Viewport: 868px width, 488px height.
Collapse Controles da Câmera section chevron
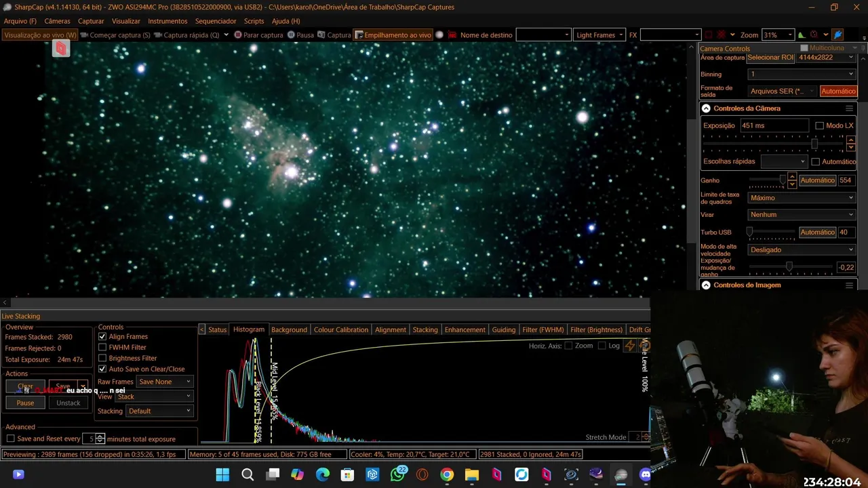click(706, 108)
